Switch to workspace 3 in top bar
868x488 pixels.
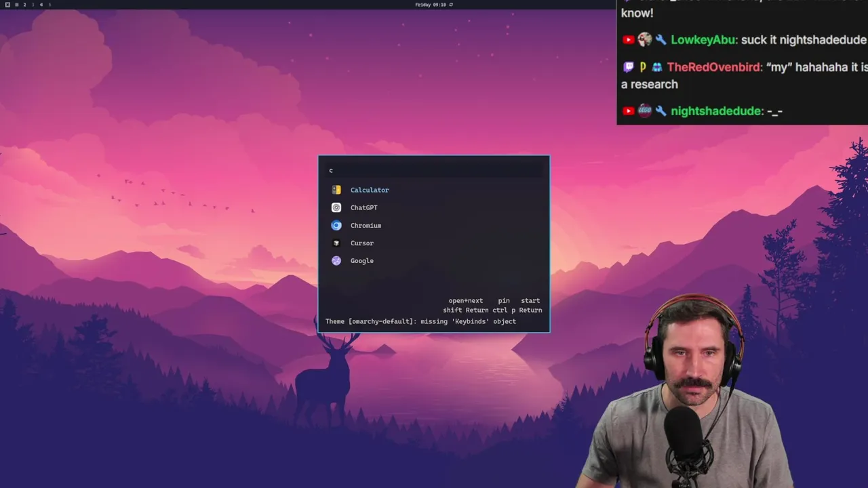pyautogui.click(x=33, y=5)
